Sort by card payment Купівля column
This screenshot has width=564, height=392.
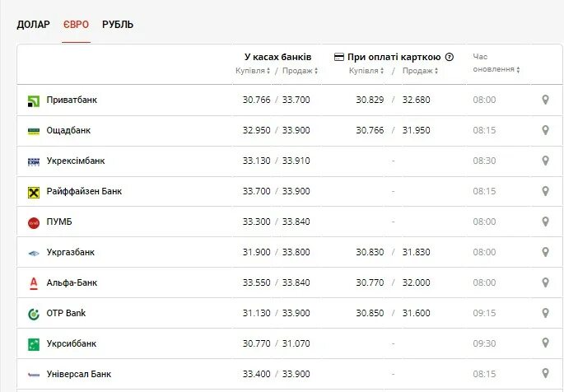(366, 71)
